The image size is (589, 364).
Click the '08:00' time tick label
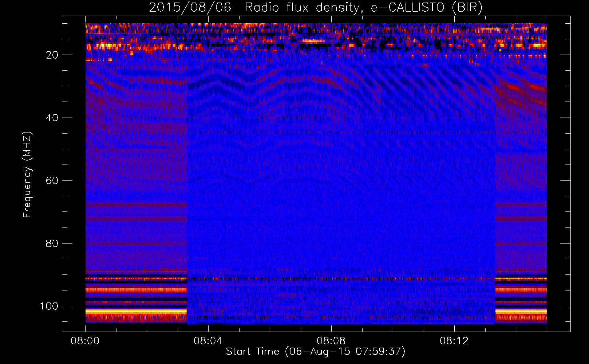85,341
